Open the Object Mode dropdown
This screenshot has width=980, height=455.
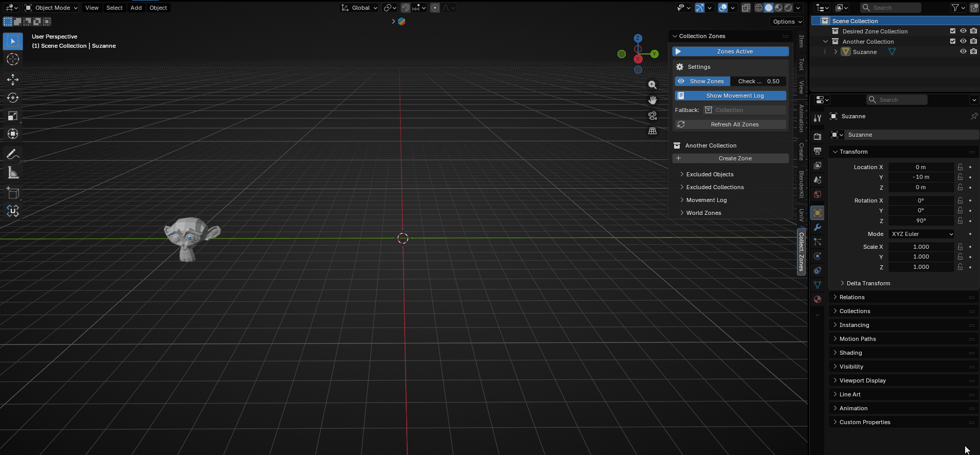click(51, 8)
